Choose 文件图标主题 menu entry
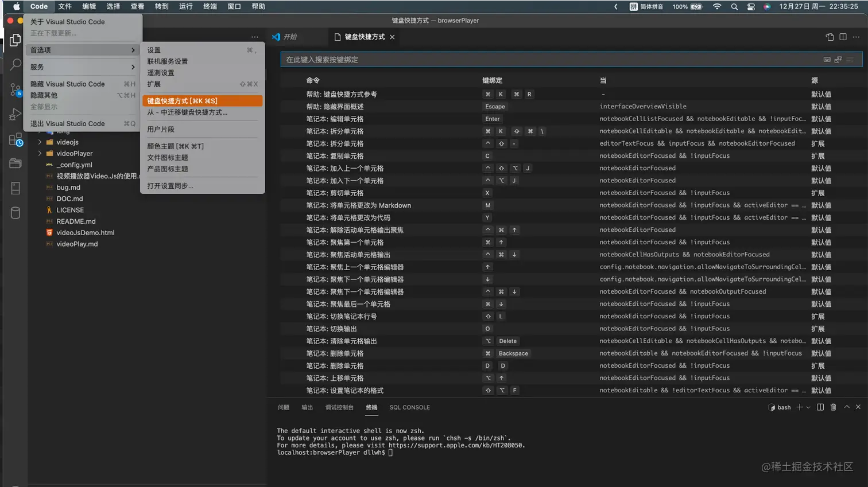The width and height of the screenshot is (868, 487). tap(202, 158)
